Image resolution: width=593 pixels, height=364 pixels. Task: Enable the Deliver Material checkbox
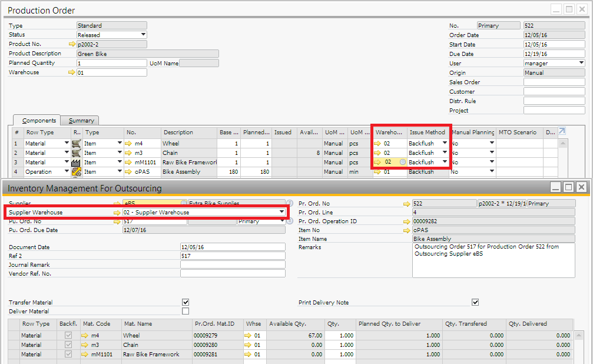[185, 311]
